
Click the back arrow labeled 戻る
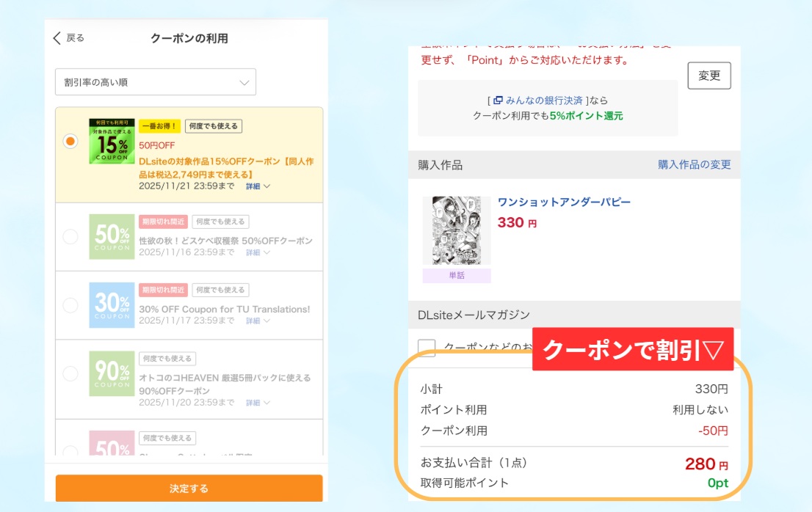pos(68,38)
